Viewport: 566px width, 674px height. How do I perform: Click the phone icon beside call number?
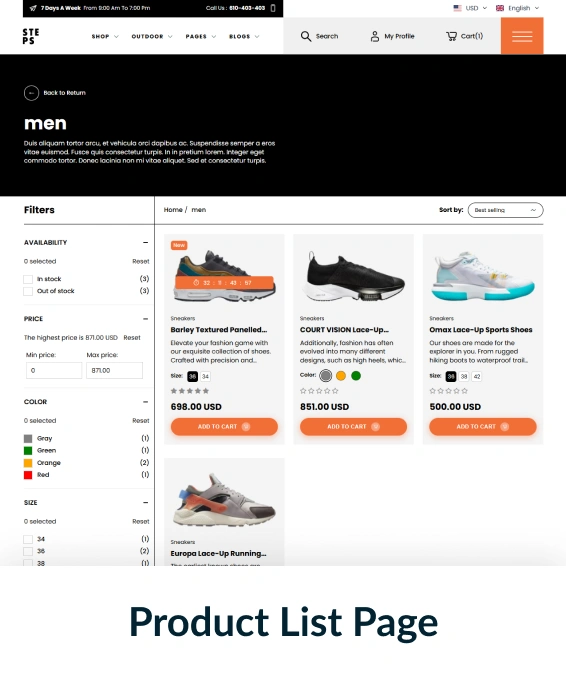click(x=273, y=8)
